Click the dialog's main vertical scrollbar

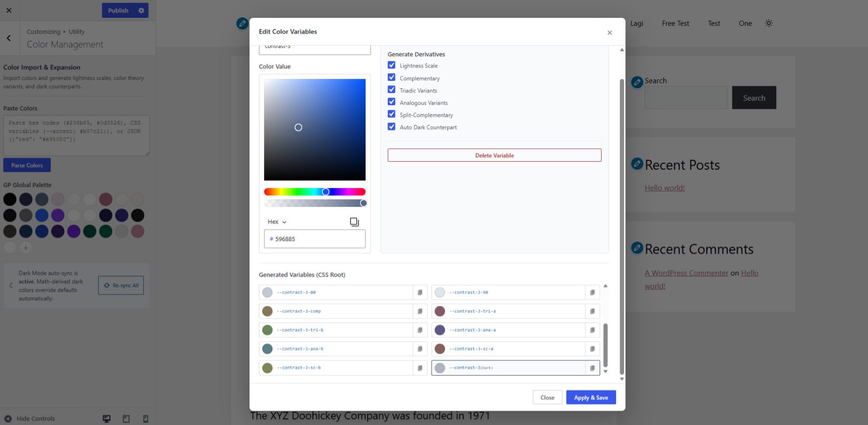(621, 227)
